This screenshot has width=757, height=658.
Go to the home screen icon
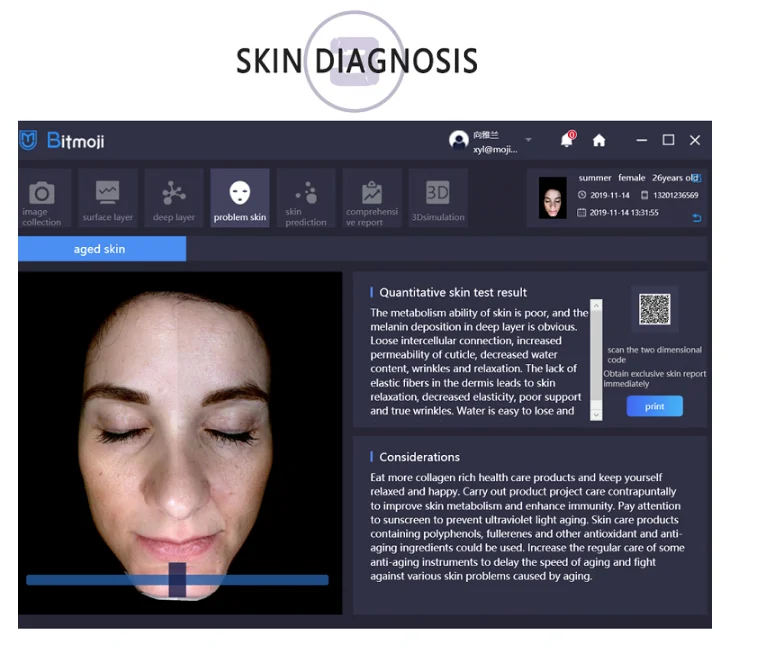[599, 140]
